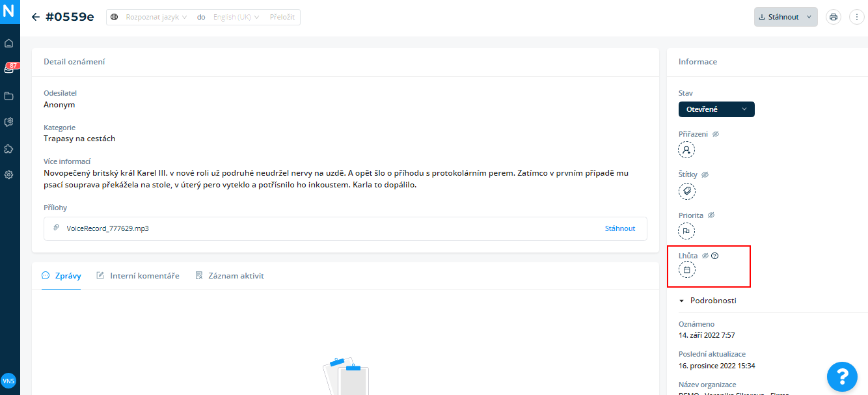Assign a person using the Přiřazeni icon

[x=686, y=150]
